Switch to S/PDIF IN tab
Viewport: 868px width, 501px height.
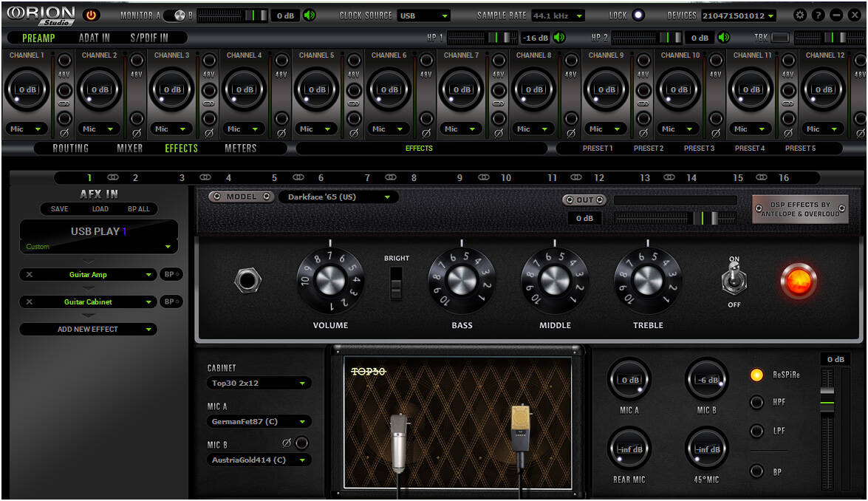pyautogui.click(x=149, y=38)
